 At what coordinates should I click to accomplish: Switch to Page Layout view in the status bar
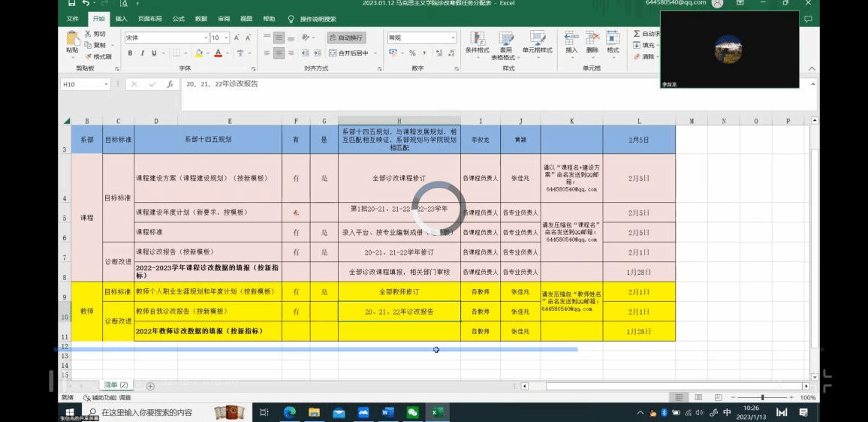coord(698,398)
